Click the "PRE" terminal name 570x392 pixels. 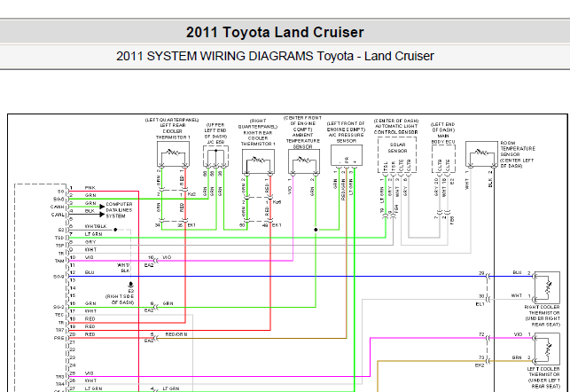59,338
